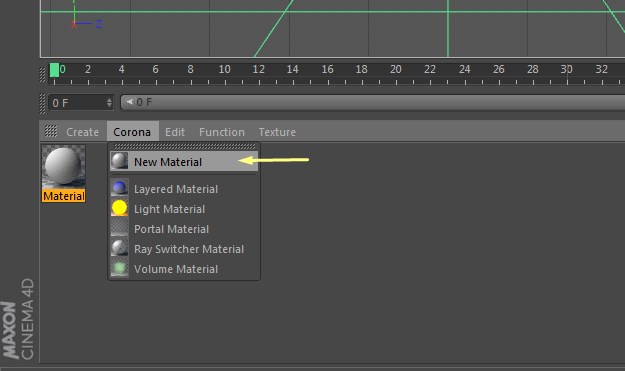
Task: Click the Portal Material icon
Action: 119,228
